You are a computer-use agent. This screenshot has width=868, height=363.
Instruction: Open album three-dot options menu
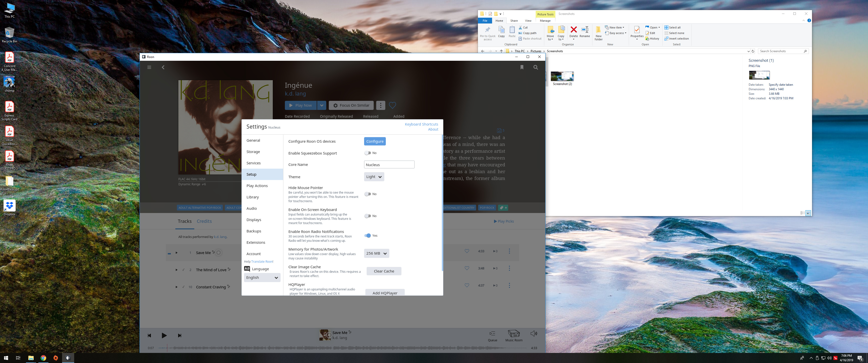[381, 105]
